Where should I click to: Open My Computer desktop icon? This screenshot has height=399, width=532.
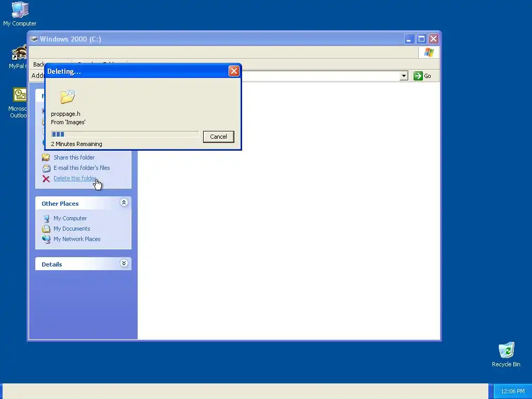pos(20,14)
